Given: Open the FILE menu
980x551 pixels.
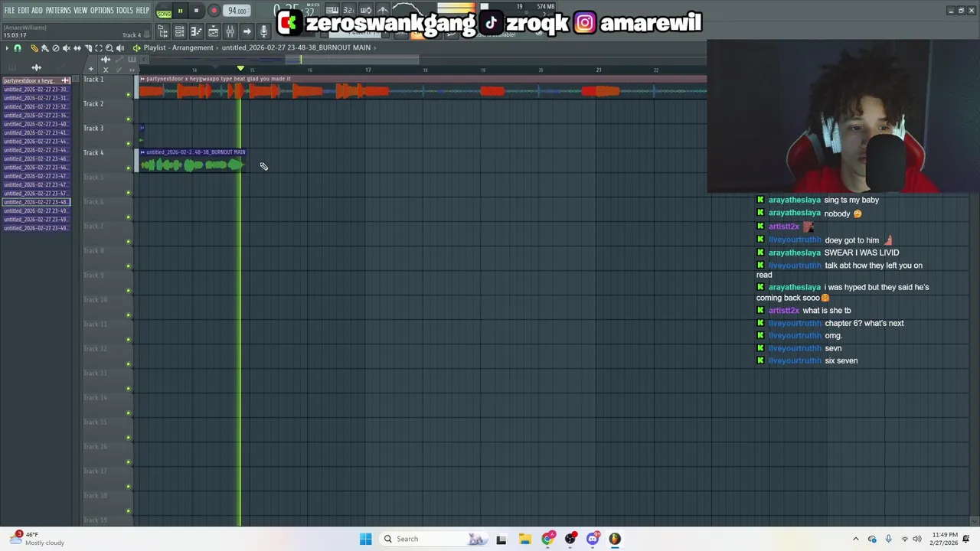Looking at the screenshot, I should pyautogui.click(x=9, y=11).
